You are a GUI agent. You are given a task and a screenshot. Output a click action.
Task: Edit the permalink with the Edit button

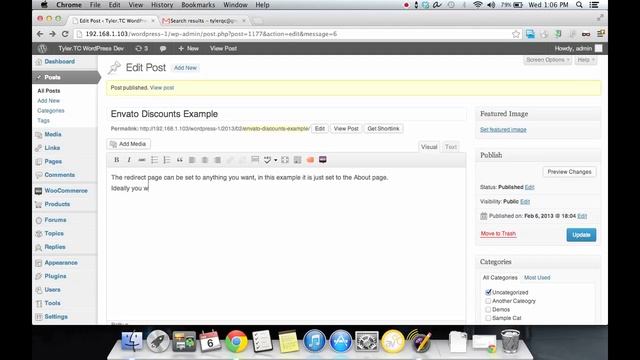tap(320, 129)
